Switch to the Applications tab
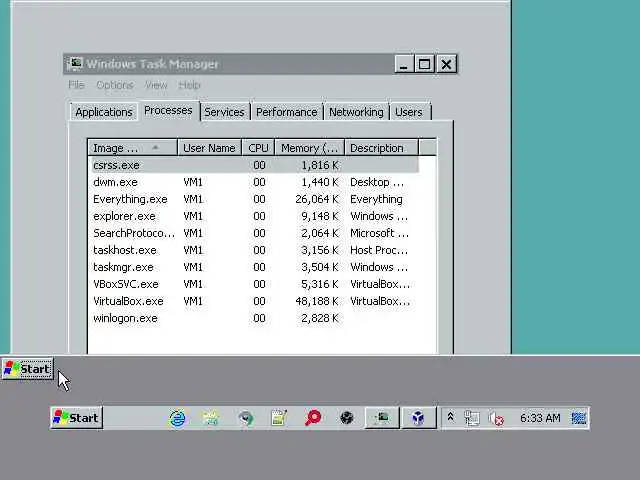 (104, 112)
